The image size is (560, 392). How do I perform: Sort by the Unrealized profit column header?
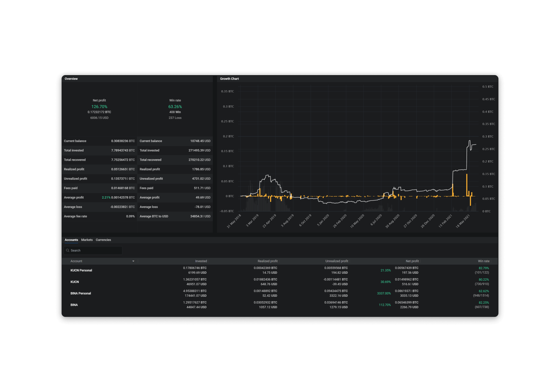click(x=337, y=261)
